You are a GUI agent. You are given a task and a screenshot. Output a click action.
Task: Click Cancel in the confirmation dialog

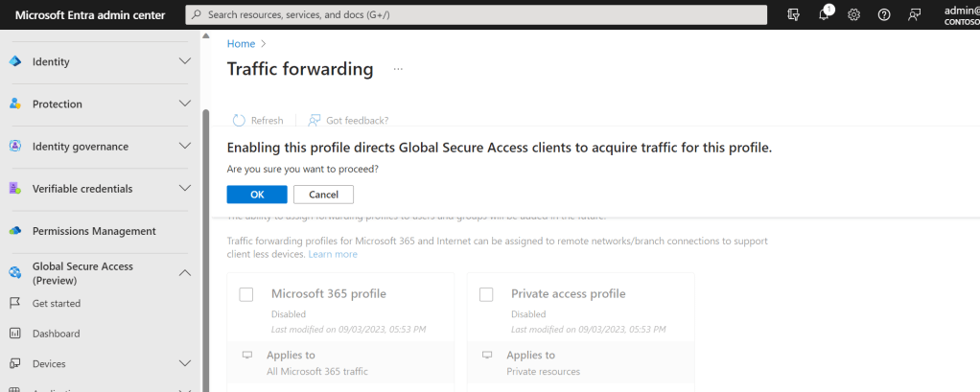click(x=323, y=195)
